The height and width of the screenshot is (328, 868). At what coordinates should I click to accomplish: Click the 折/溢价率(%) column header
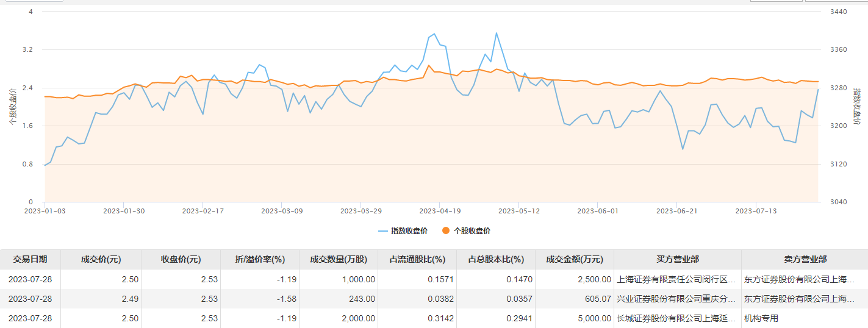260,259
